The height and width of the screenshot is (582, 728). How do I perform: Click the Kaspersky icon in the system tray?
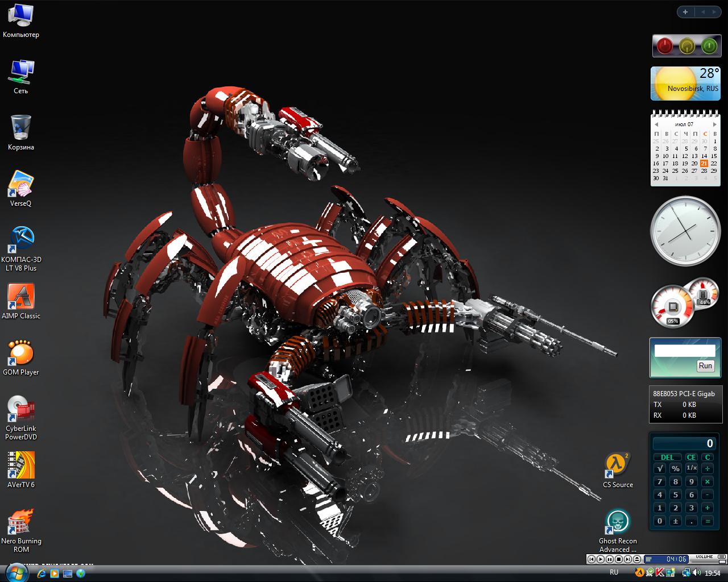pos(660,572)
